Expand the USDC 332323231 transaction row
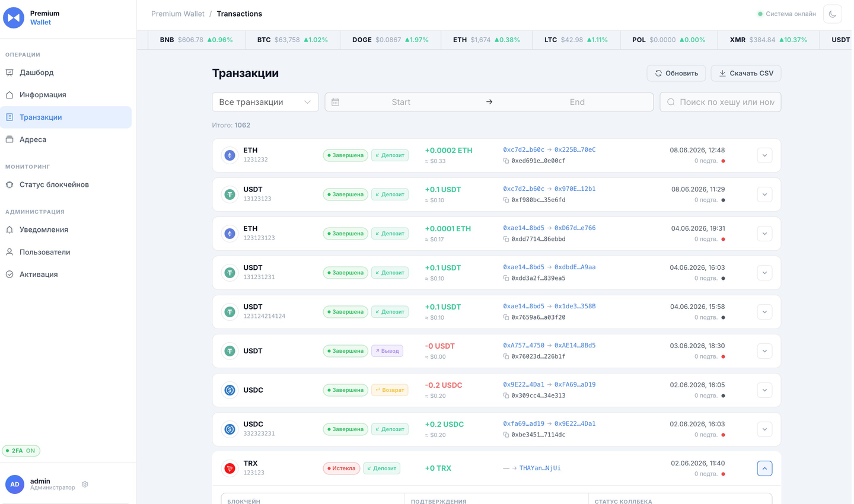Screen dimensions: 854x504 pos(764,429)
